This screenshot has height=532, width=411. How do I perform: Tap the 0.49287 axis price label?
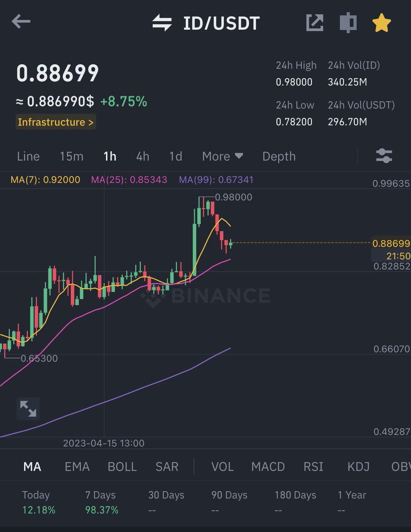tap(392, 431)
